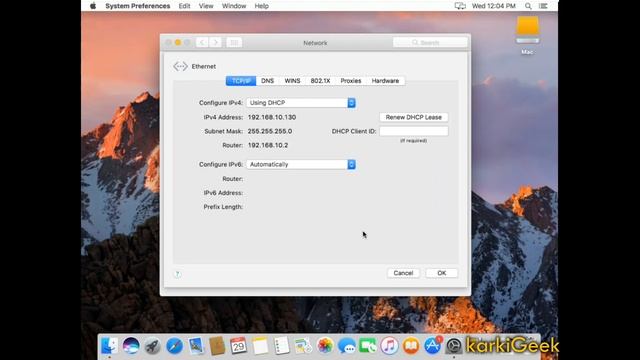Click the help question mark button
This screenshot has width=640, height=360.
[x=177, y=274]
